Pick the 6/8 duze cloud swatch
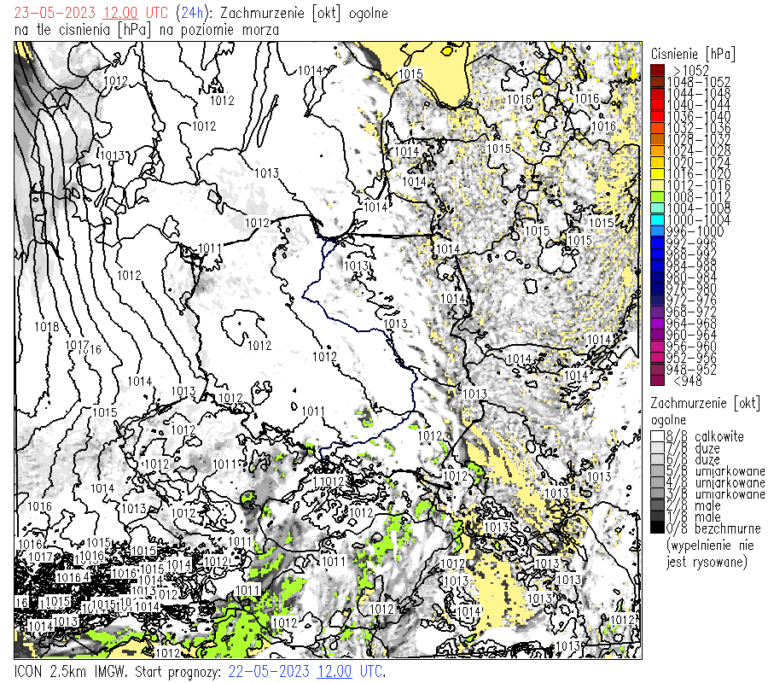 (657, 459)
